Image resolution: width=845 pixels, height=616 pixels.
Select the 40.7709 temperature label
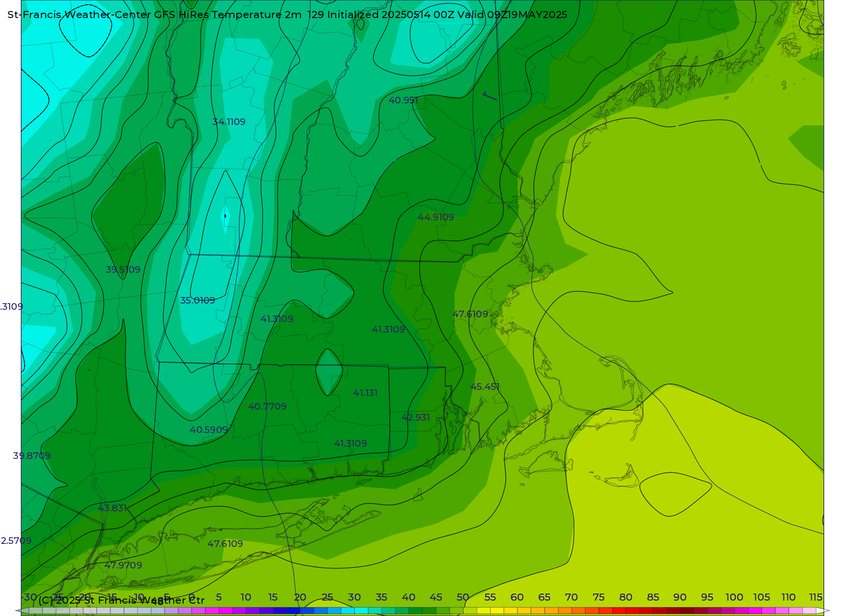(x=267, y=407)
